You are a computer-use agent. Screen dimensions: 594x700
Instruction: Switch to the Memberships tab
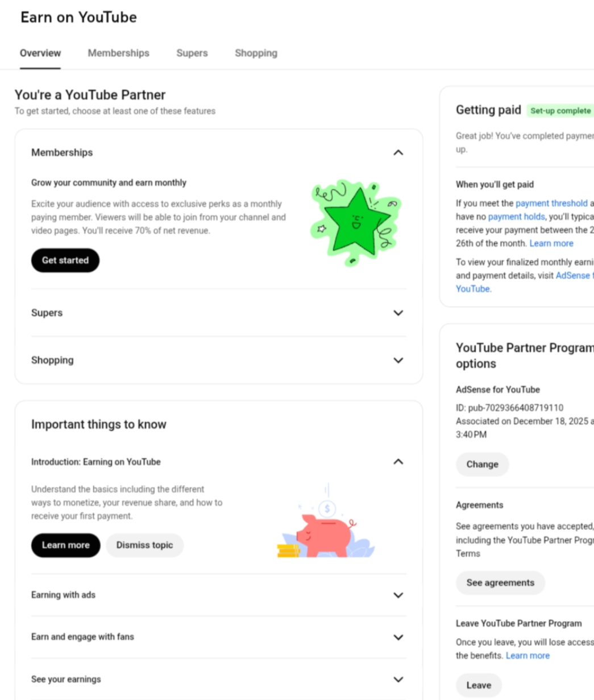coord(118,53)
